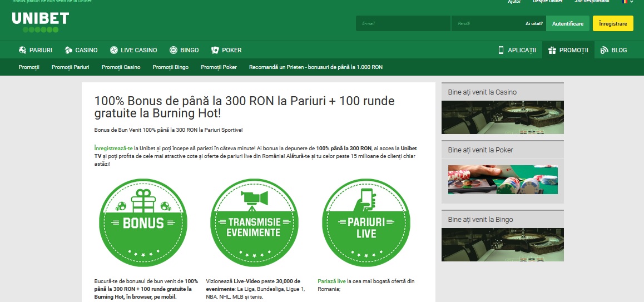
Task: Click the Pariuri soccer ball icon
Action: 23,50
